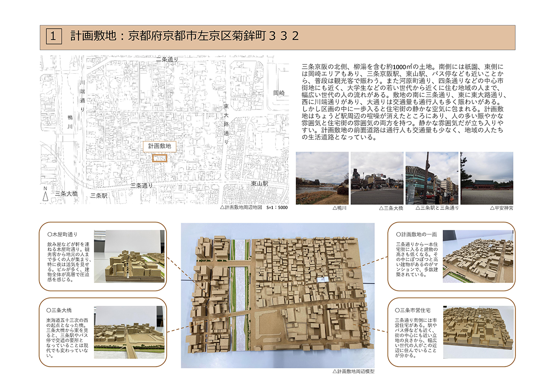The height and width of the screenshot is (392, 555).
Task: Open the 平安神宮 shrine photo
Action: coord(487,178)
